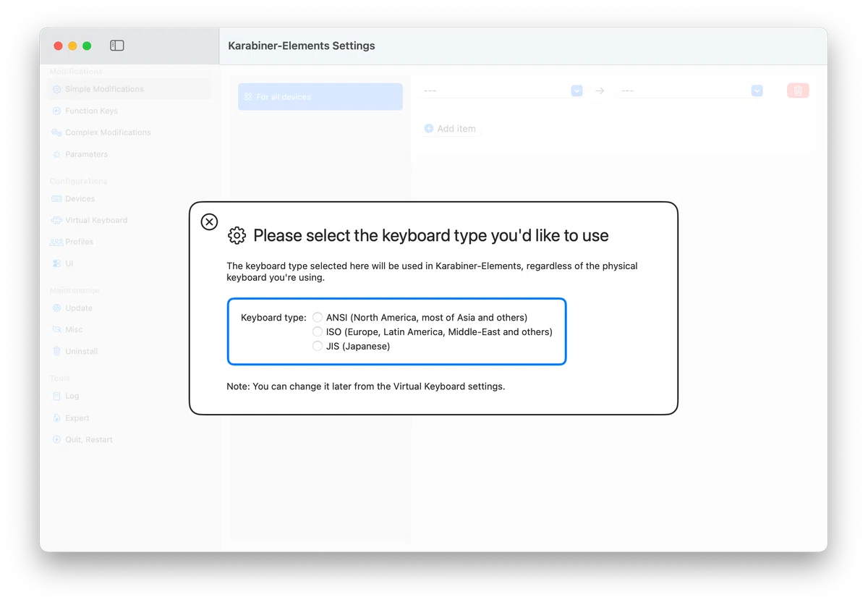Viewport: 868px width, 605px height.
Task: Open the from-key dropdown arrow
Action: coord(576,90)
